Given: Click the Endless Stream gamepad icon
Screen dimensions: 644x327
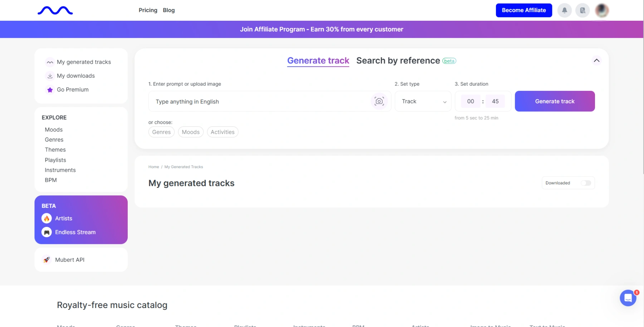Looking at the screenshot, I should [x=47, y=232].
